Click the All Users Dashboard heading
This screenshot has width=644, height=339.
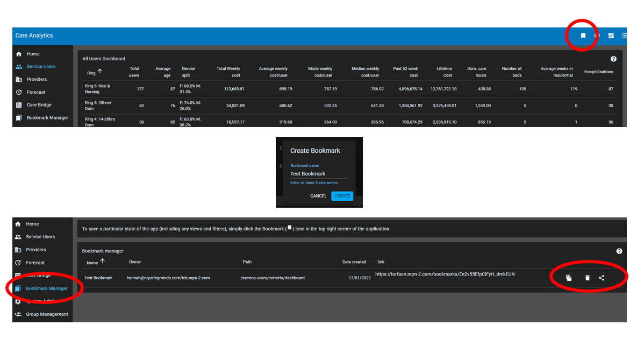coord(104,59)
